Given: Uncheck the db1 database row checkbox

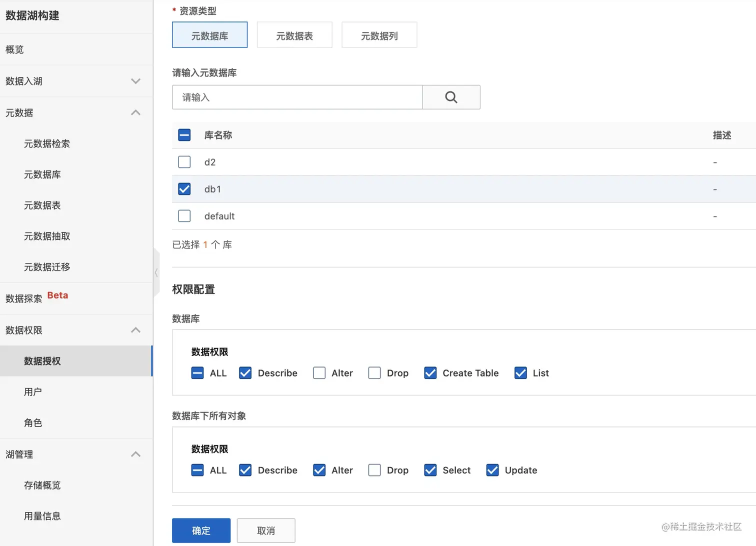Looking at the screenshot, I should (x=184, y=189).
